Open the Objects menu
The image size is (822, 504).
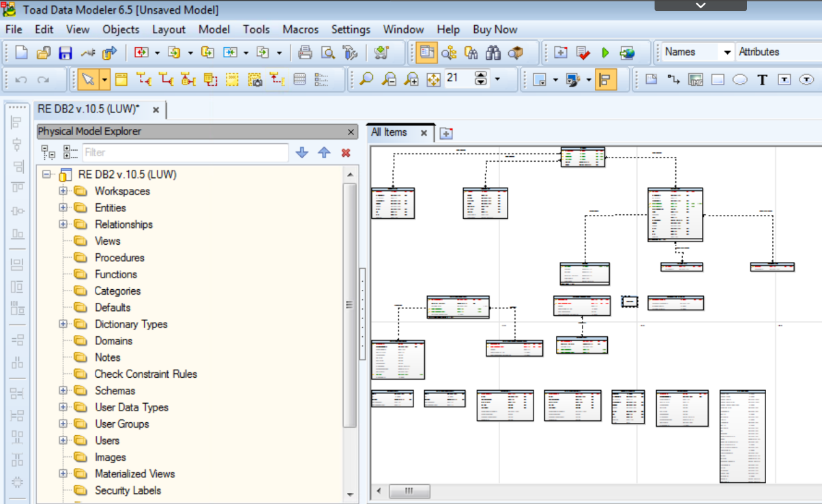[x=121, y=29]
